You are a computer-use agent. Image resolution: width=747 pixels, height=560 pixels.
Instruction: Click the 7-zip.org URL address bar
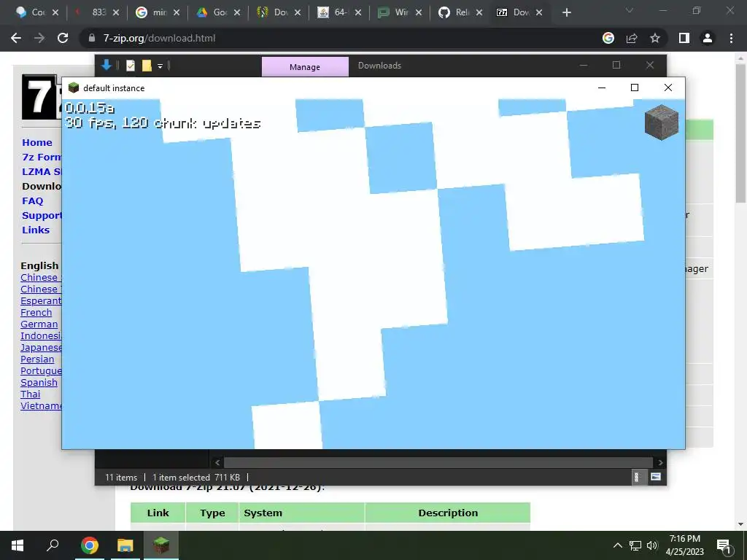[159, 38]
